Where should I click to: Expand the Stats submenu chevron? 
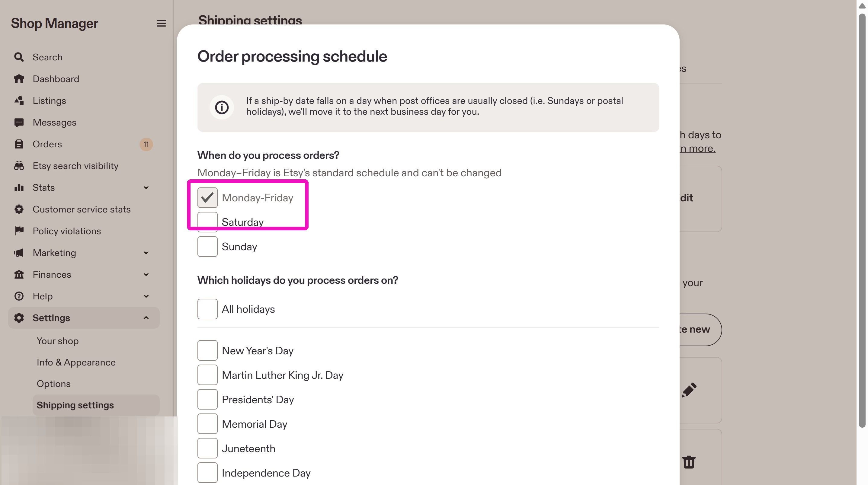click(x=146, y=188)
